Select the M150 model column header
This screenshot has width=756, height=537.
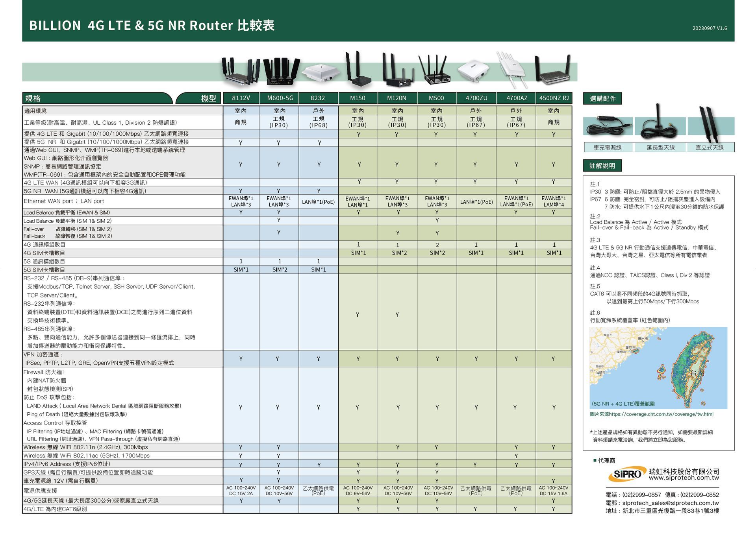click(x=358, y=98)
